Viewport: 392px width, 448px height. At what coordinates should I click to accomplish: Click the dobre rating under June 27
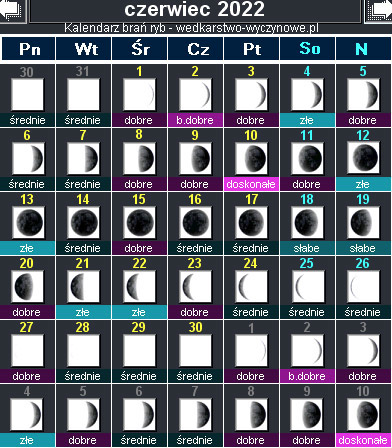(27, 376)
